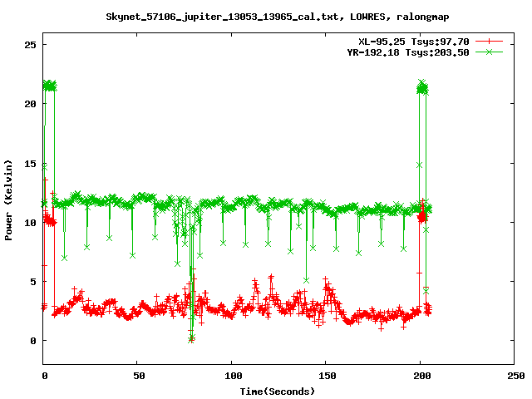Click y-axis tick label '20'
532x399 pixels.
tap(30, 104)
